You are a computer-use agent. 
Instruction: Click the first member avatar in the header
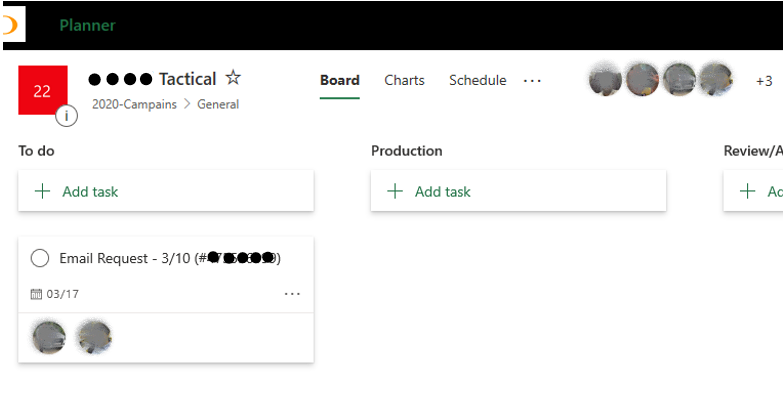pyautogui.click(x=605, y=79)
